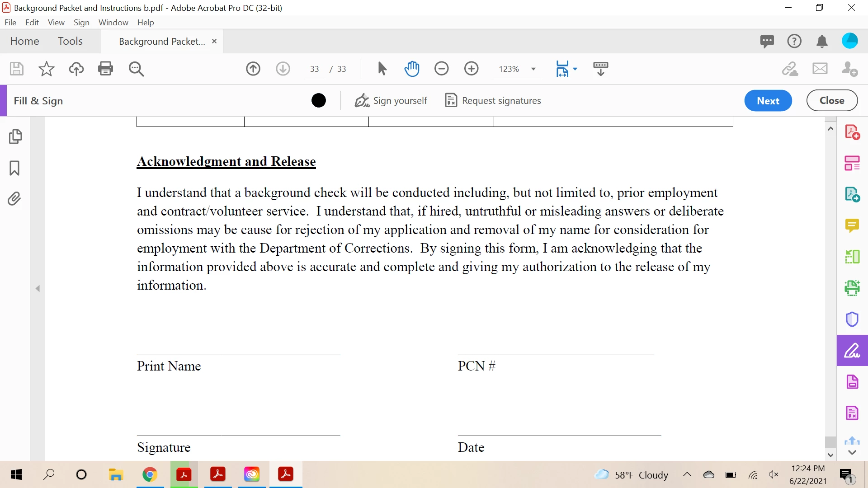The height and width of the screenshot is (488, 868).
Task: Click the Hand pan tool
Action: (x=412, y=69)
